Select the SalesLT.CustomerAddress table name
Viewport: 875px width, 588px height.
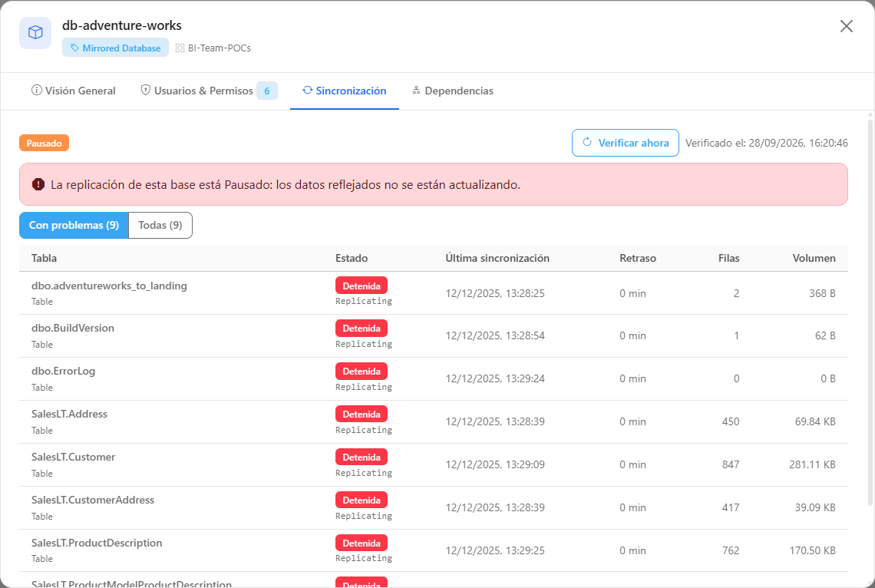[93, 500]
